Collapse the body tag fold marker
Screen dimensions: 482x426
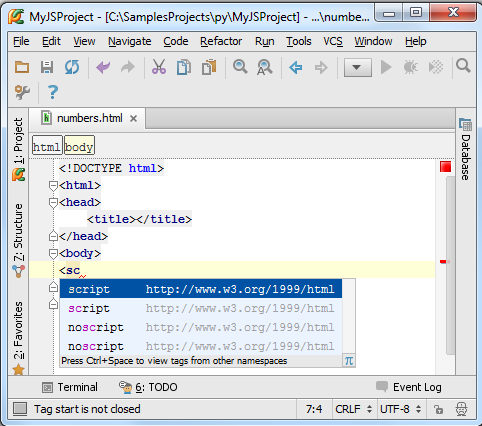(53, 254)
